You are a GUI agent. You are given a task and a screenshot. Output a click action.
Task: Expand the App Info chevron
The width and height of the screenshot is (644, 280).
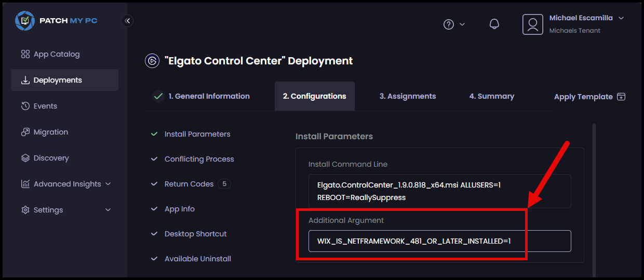pyautogui.click(x=154, y=209)
